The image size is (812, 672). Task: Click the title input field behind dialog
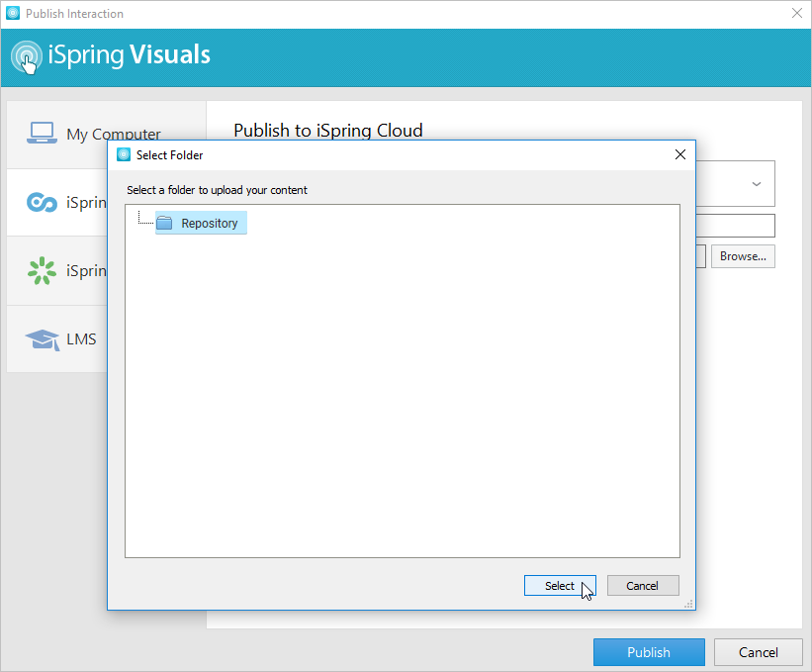pyautogui.click(x=736, y=226)
